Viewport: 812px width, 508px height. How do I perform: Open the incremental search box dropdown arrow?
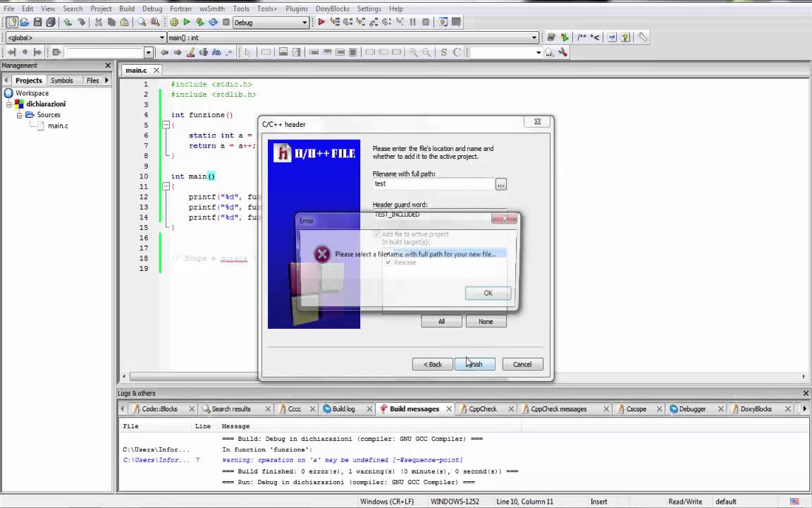[x=149, y=52]
